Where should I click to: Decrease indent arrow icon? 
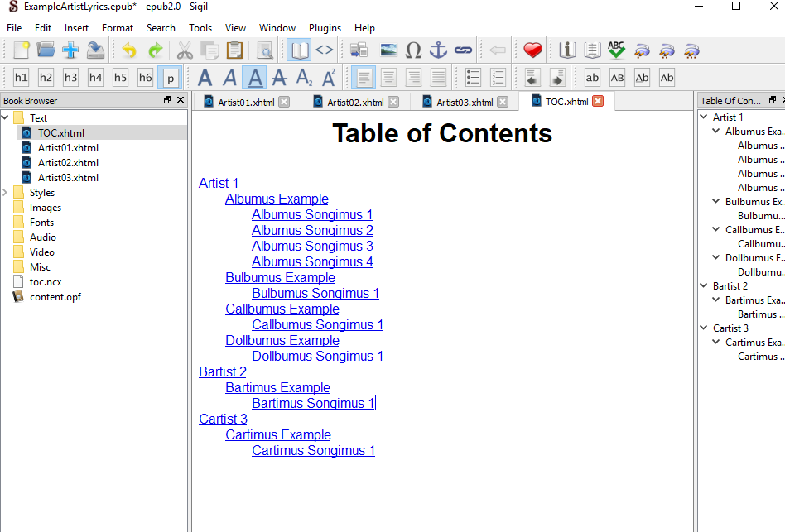tap(532, 78)
